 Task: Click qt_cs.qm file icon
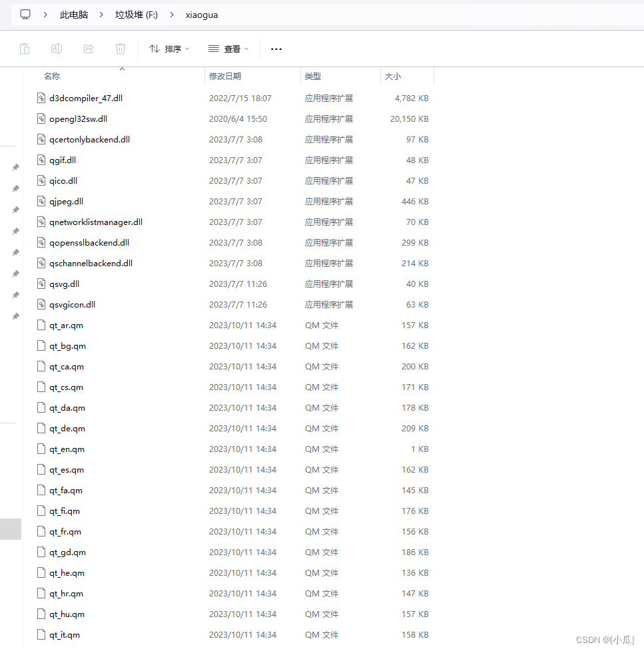pyautogui.click(x=41, y=387)
